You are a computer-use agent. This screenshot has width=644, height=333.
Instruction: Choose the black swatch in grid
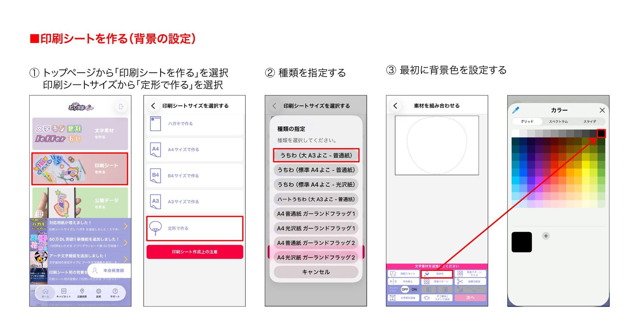coord(601,134)
